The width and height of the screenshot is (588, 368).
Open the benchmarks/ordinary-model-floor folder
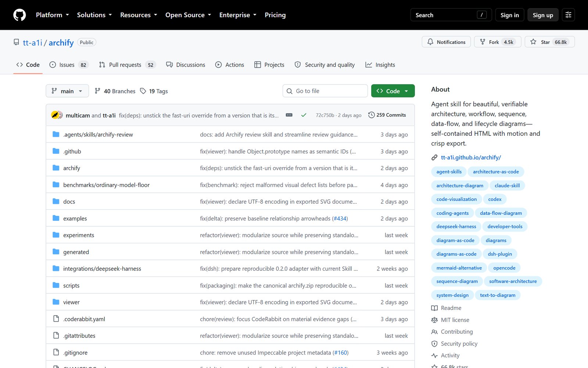pos(106,185)
